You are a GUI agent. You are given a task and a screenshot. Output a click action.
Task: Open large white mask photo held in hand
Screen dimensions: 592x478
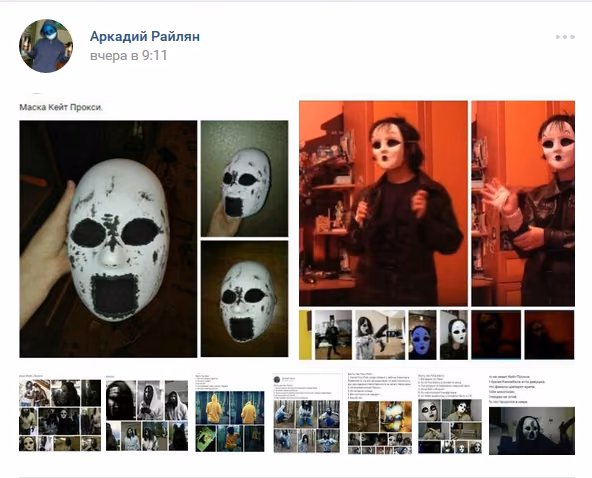[x=108, y=239]
